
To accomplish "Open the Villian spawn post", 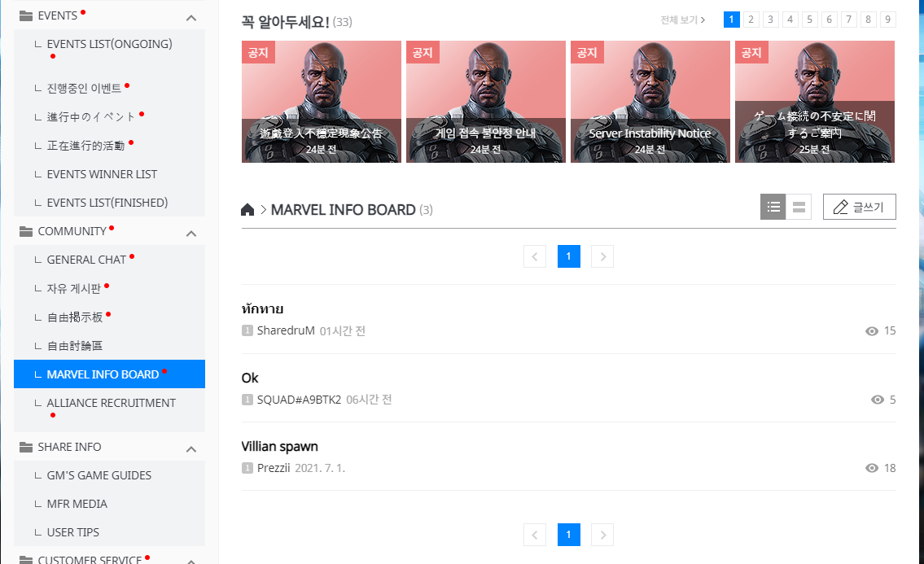I will pyautogui.click(x=280, y=447).
